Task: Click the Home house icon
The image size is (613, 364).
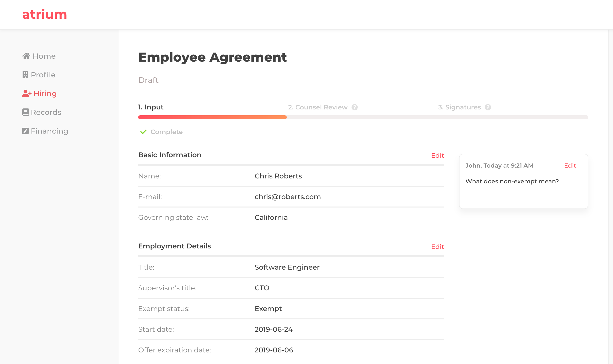Action: pyautogui.click(x=26, y=56)
